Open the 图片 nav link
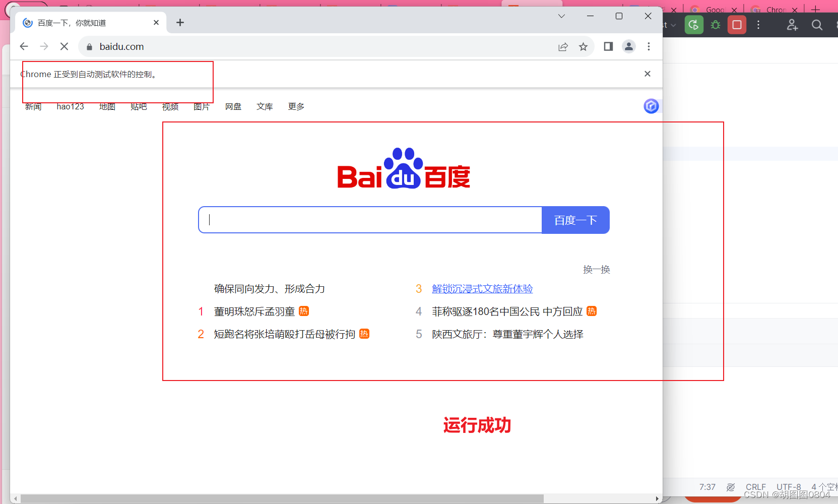The height and width of the screenshot is (504, 838). tap(202, 107)
